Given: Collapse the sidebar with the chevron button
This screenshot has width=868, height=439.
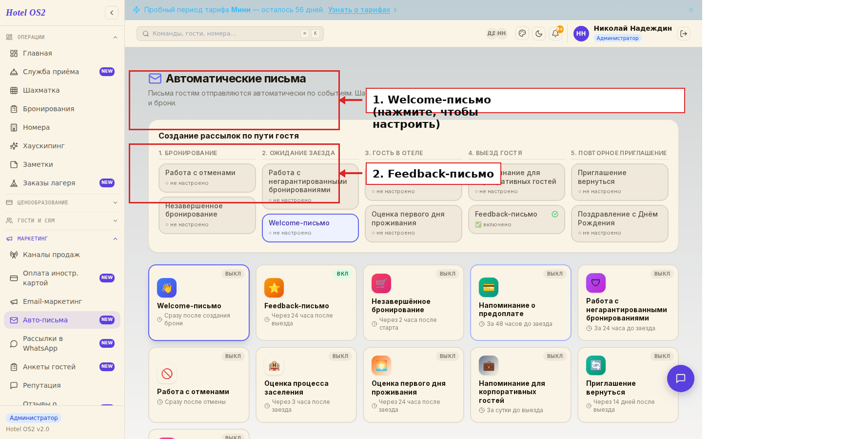Looking at the screenshot, I should coord(112,13).
